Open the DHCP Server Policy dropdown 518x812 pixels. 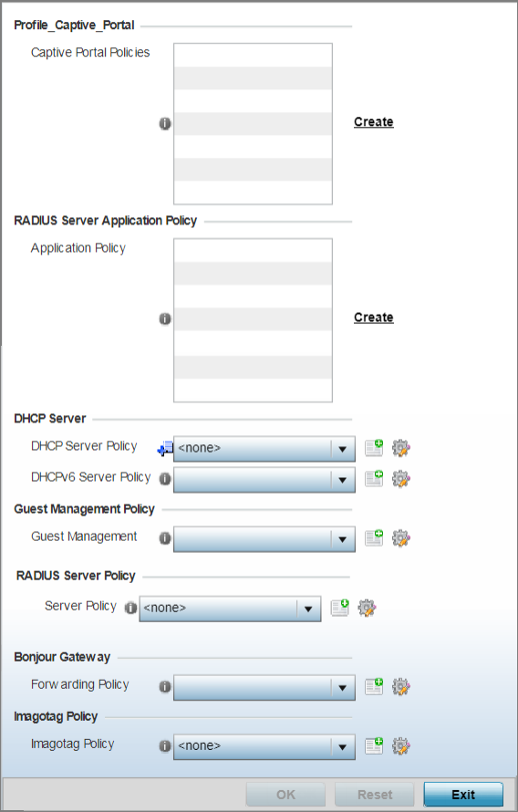264,449
